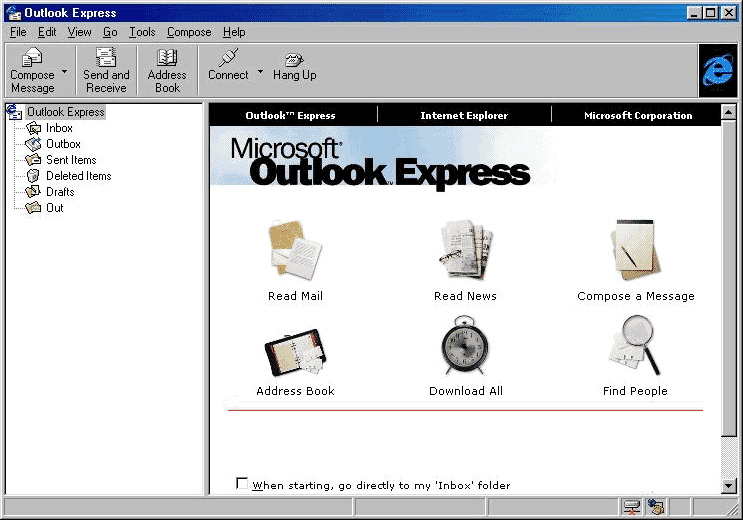This screenshot has height=520, width=743.
Task: Click the Compose a Message notepad icon
Action: [635, 251]
